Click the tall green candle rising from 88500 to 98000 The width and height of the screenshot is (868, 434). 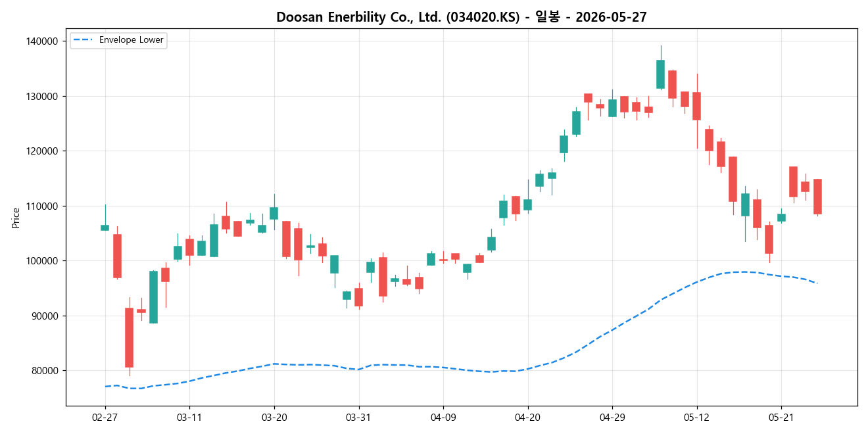click(x=153, y=297)
